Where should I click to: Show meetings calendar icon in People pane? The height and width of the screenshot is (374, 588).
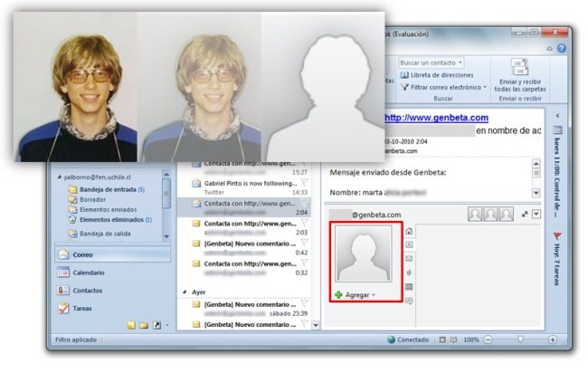[x=409, y=287]
